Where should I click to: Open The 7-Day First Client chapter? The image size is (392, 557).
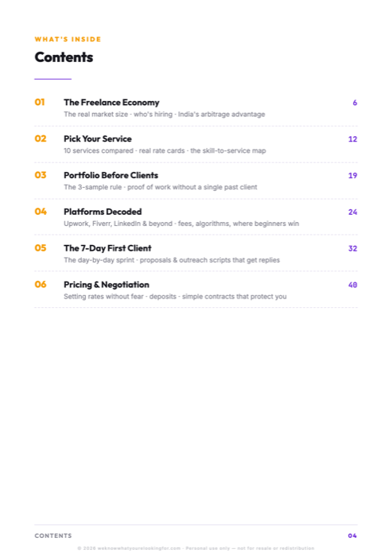(x=107, y=248)
